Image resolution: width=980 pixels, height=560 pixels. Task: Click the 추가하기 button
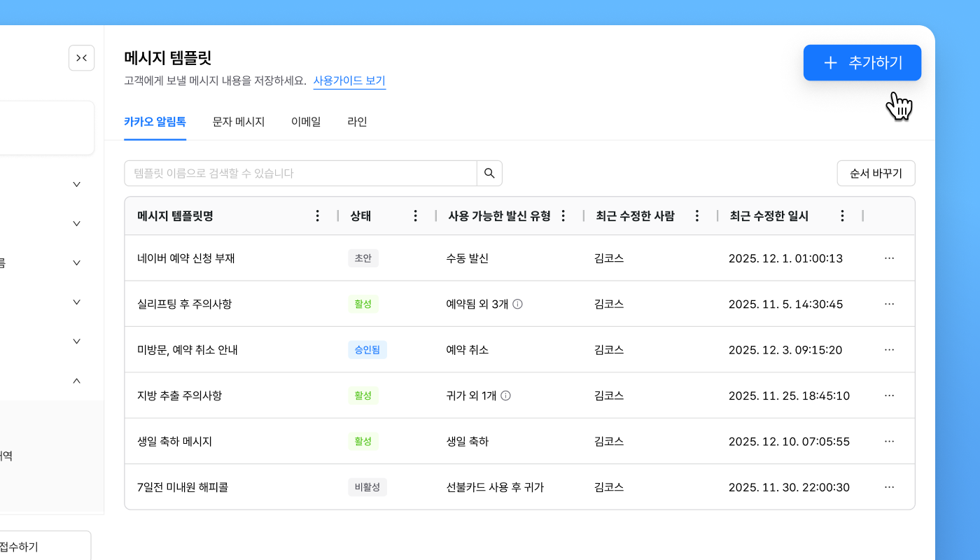pos(862,63)
